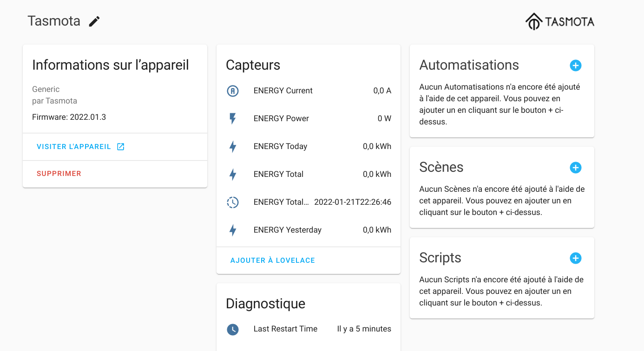Click the 0,0 A current value
Screen dimensions: 644x351
pos(382,91)
